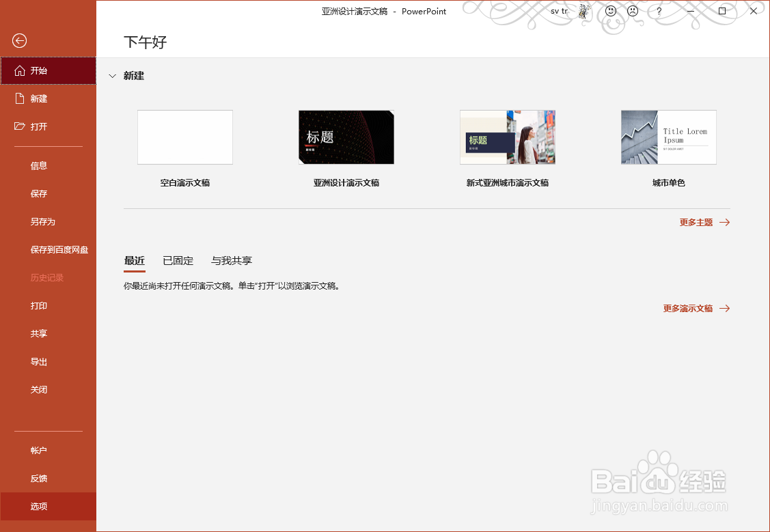This screenshot has height=532, width=770.
Task: Open 更多演示文稿 link
Action: (x=687, y=308)
